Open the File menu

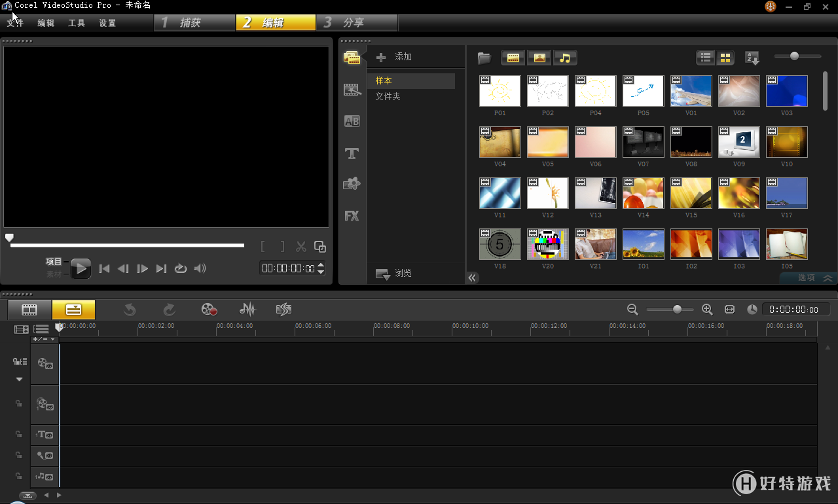coord(14,23)
